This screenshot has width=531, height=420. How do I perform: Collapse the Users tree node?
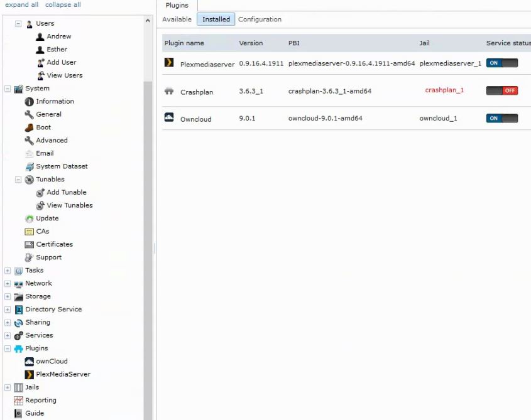point(18,24)
